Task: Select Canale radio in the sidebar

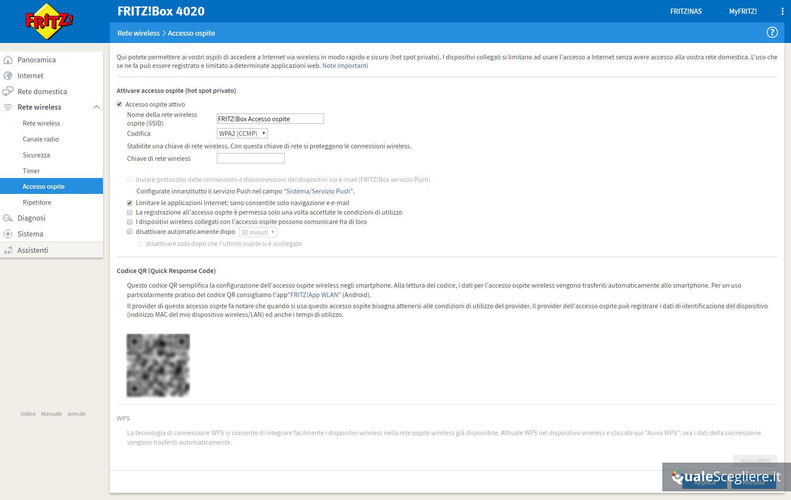Action: (x=41, y=139)
